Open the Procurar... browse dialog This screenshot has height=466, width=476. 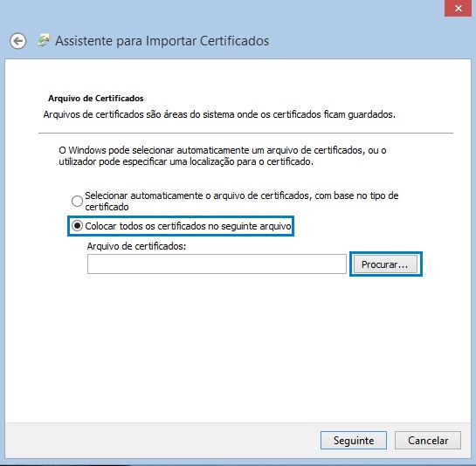(x=385, y=264)
